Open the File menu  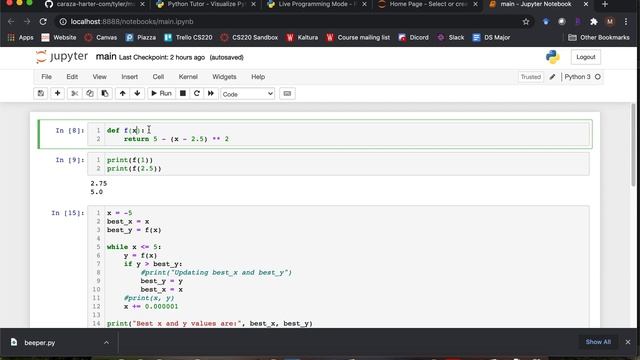coord(47,77)
